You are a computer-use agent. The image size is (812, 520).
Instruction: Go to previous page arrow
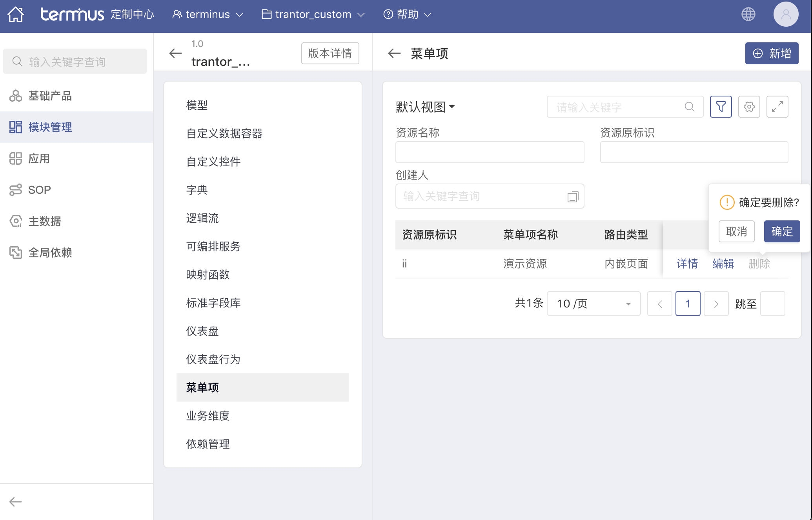[x=659, y=304]
